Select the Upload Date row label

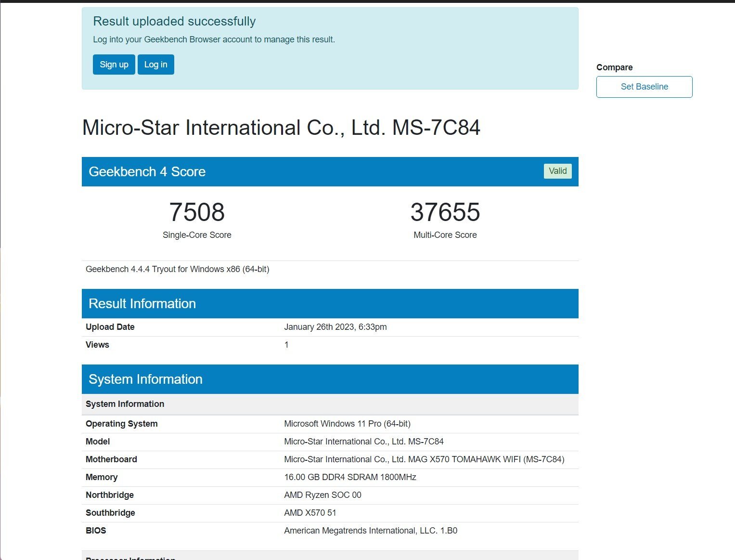coord(110,327)
